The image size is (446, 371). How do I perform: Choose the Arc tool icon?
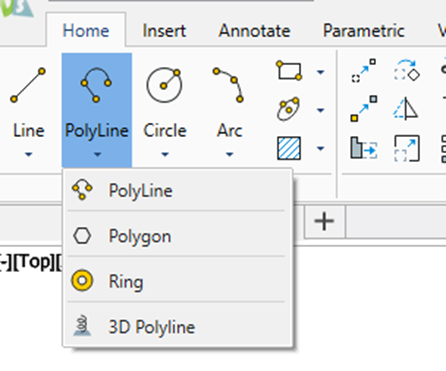click(x=229, y=85)
